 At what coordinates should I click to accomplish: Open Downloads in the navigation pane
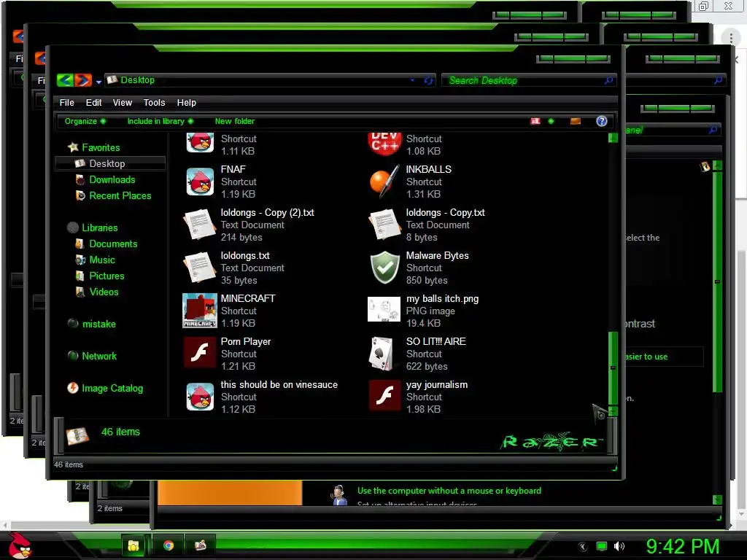coord(105,179)
